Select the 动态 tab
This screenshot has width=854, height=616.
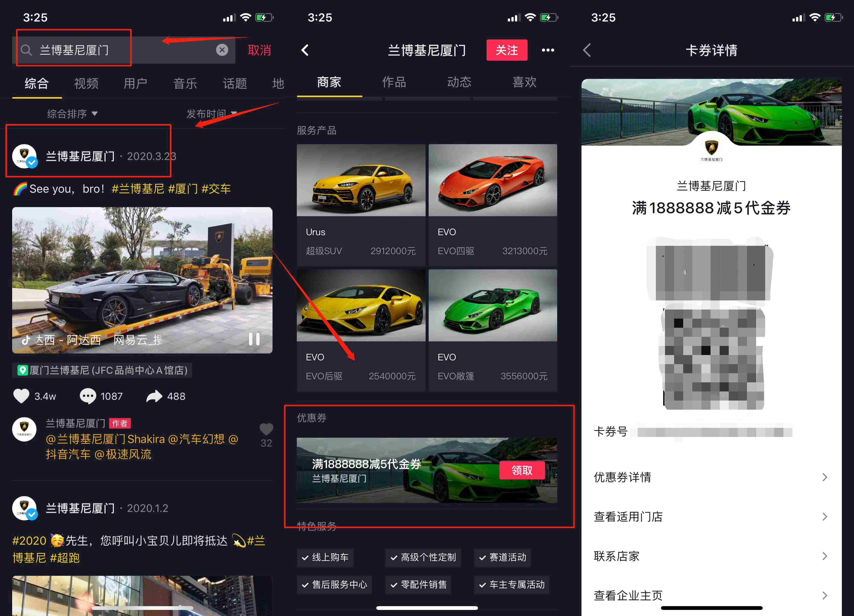point(459,82)
